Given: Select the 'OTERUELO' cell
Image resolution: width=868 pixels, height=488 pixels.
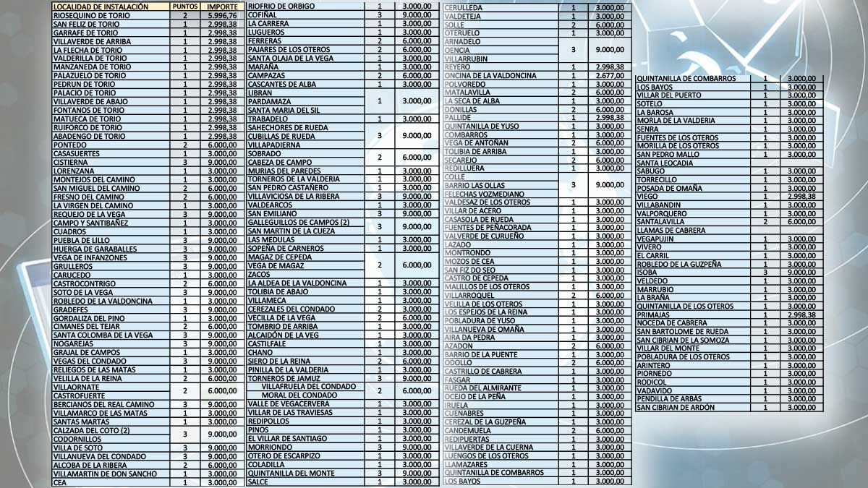Looking at the screenshot, I should click(x=461, y=33).
